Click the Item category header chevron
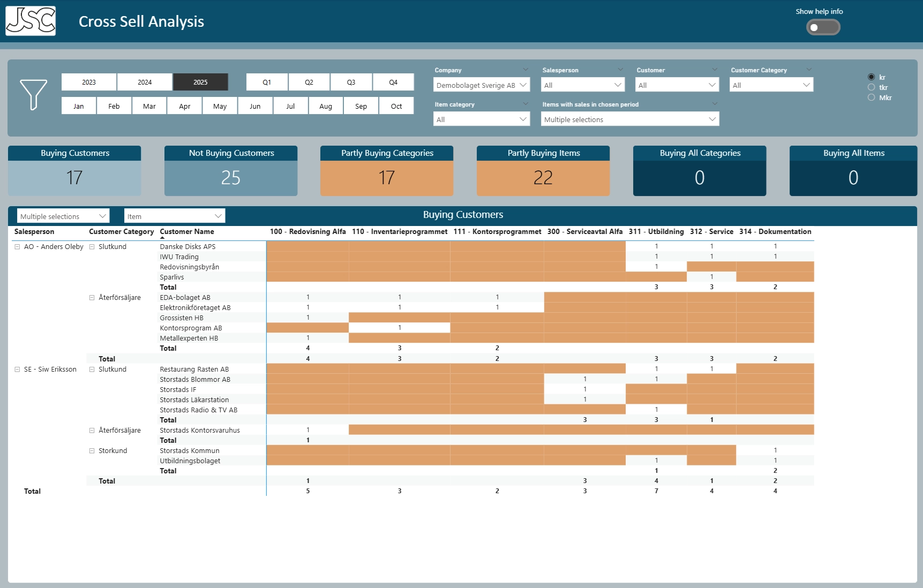 coord(526,104)
